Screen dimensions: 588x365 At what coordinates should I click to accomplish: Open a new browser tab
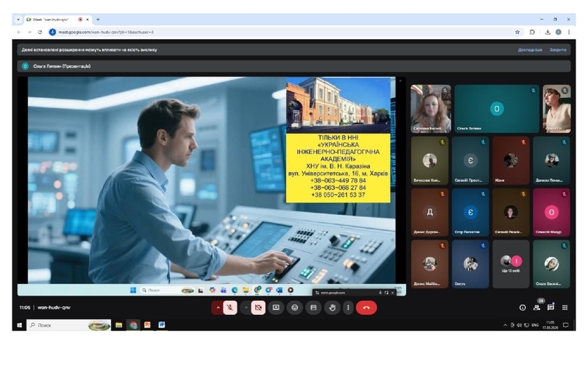click(x=98, y=19)
